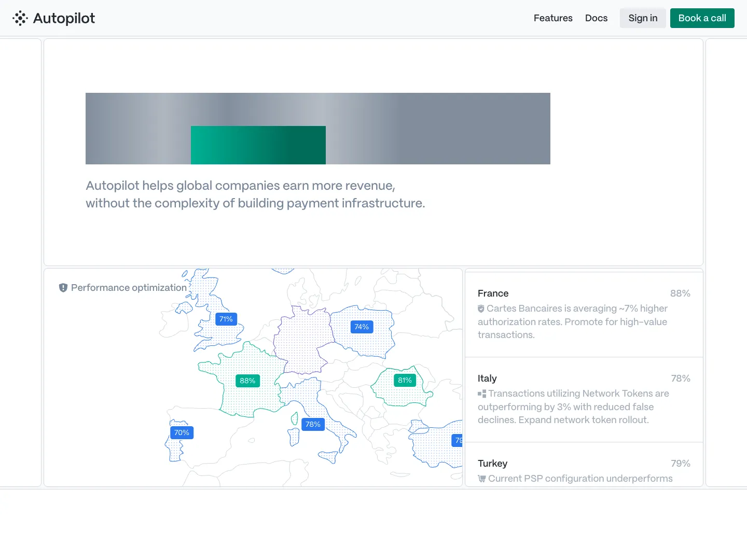Click the shield icon beside Performance optimization
The width and height of the screenshot is (747, 560).
tap(63, 288)
